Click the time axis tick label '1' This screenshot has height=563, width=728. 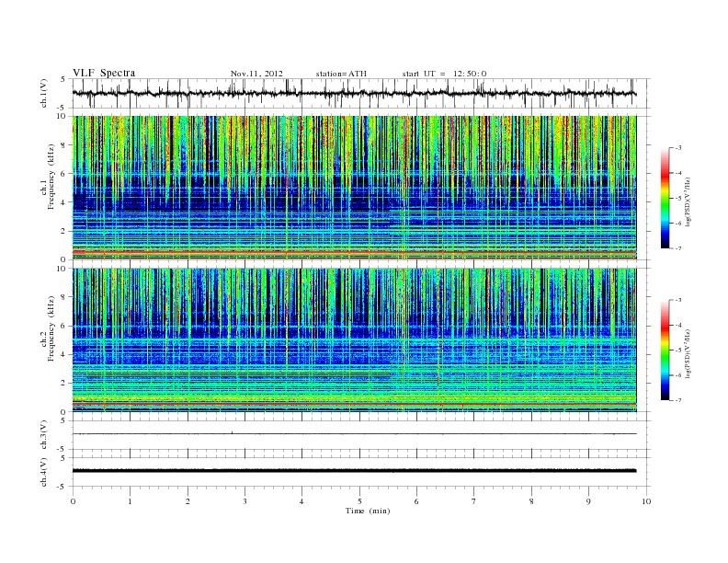(130, 501)
